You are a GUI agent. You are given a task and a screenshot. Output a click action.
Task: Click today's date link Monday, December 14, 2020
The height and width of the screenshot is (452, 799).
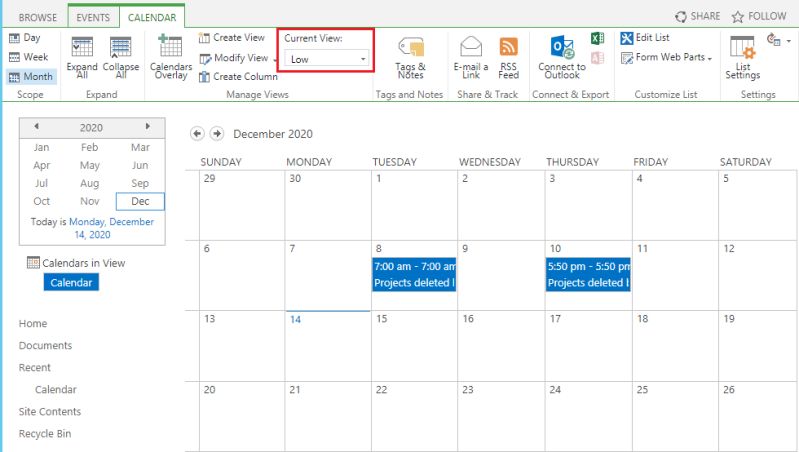tap(112, 228)
